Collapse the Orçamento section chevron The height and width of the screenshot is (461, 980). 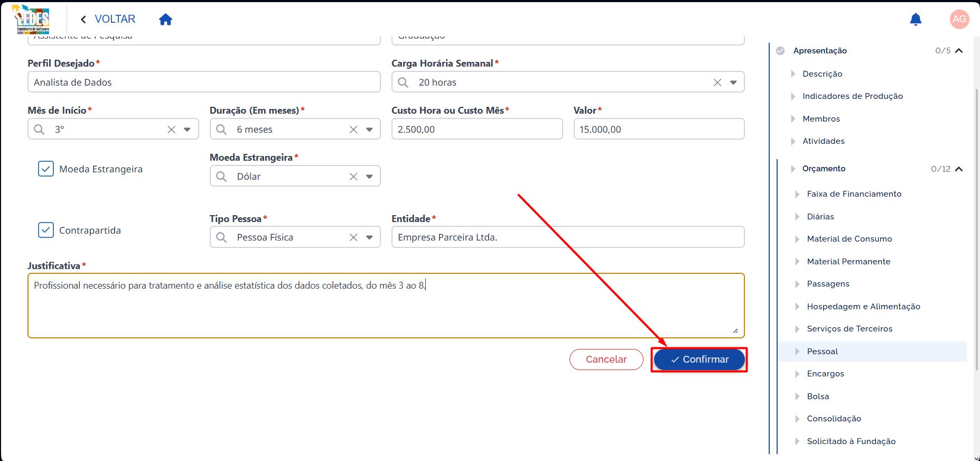(959, 169)
